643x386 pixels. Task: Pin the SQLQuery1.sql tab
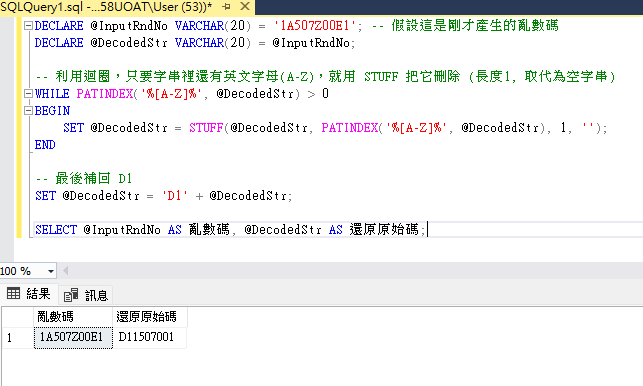[x=226, y=7]
